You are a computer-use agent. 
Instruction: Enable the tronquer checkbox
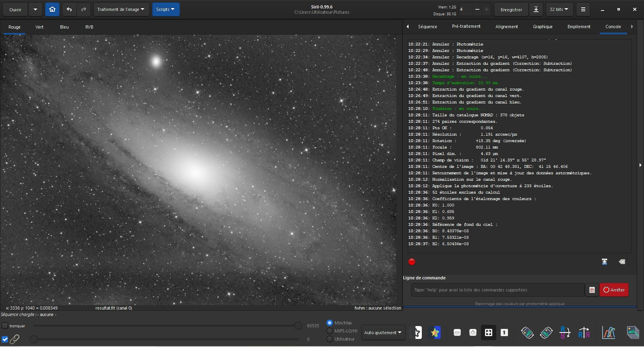(x=5, y=326)
